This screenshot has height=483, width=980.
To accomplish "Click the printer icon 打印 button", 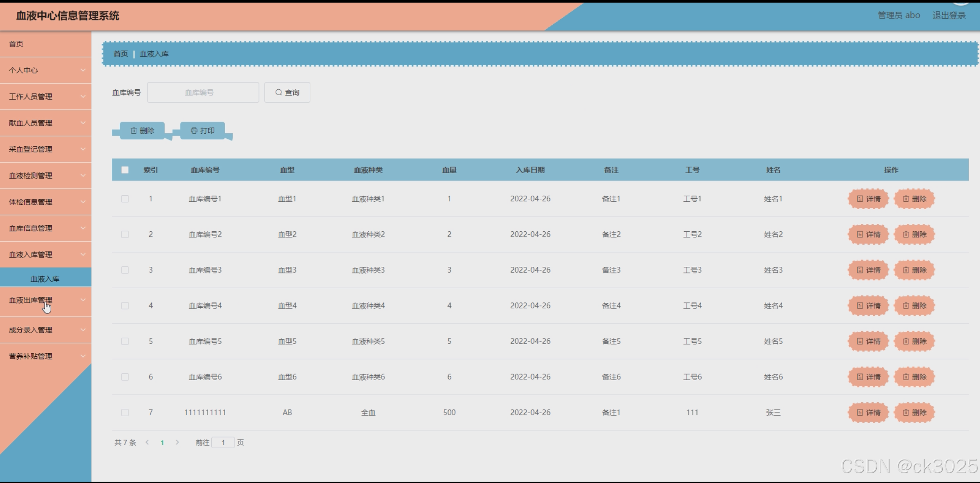I will click(x=203, y=131).
